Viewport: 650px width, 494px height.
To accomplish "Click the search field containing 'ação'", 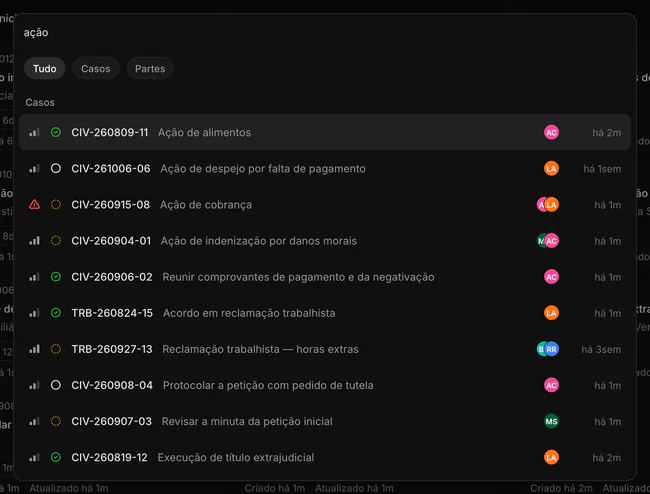I will 325,33.
